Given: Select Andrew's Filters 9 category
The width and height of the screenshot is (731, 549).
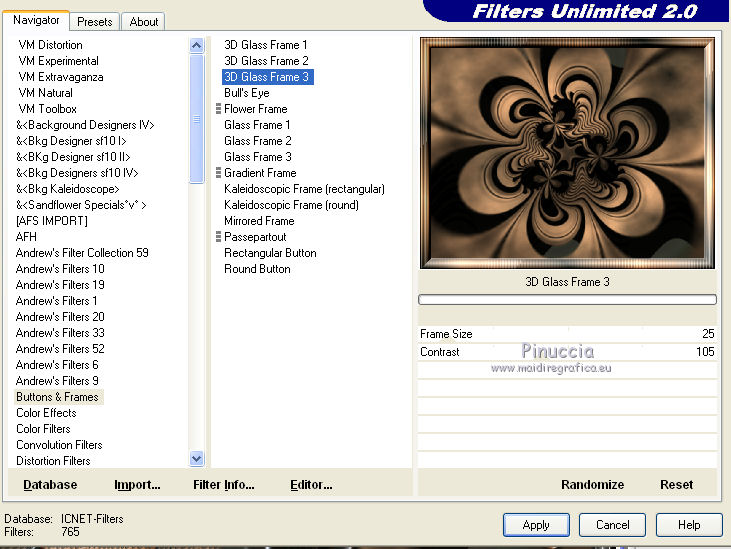Looking at the screenshot, I should [57, 381].
